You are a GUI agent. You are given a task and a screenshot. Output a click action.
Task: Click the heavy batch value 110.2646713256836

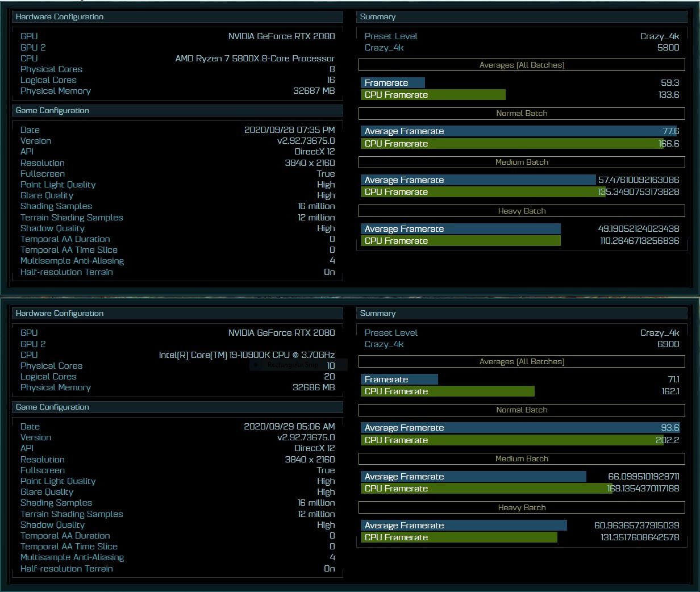(640, 241)
